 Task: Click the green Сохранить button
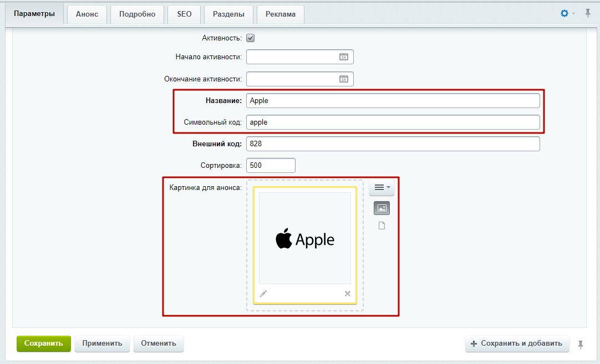[x=44, y=344]
